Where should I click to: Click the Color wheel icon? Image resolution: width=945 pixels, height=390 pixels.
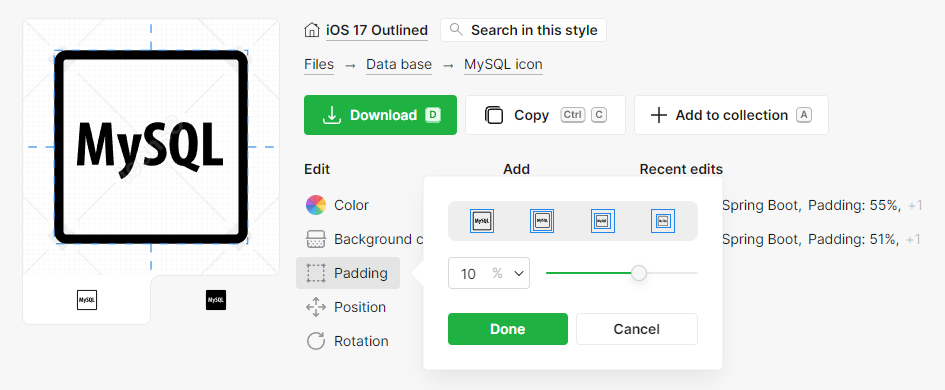(x=316, y=205)
